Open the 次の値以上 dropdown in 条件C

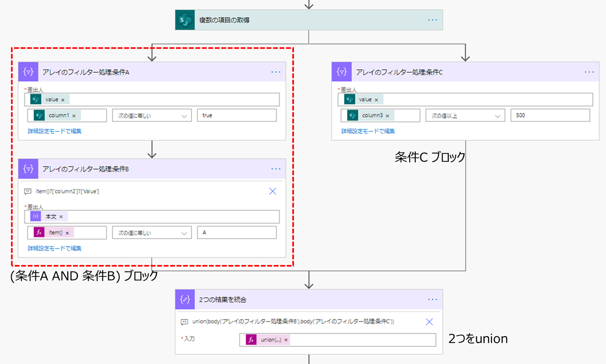465,115
